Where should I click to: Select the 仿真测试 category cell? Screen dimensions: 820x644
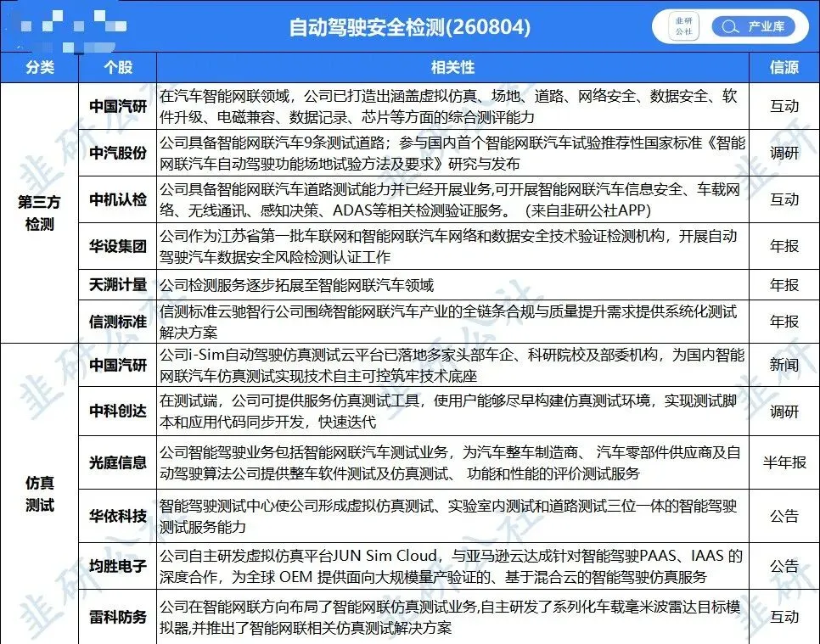pyautogui.click(x=40, y=494)
